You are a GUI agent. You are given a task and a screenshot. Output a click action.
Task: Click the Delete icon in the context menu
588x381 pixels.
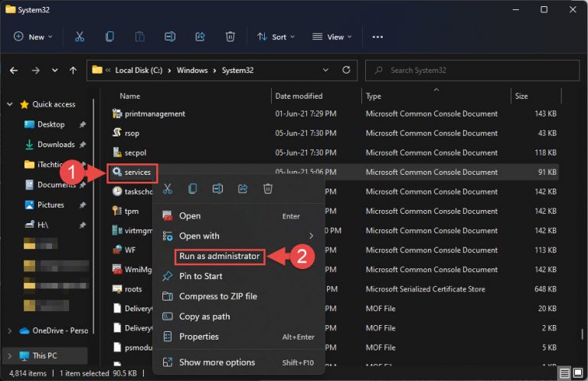tap(268, 189)
